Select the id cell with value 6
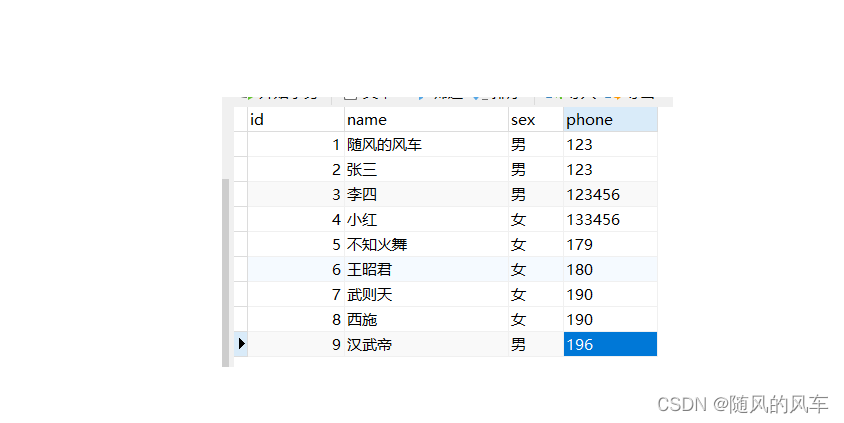The image size is (844, 423). click(x=296, y=270)
